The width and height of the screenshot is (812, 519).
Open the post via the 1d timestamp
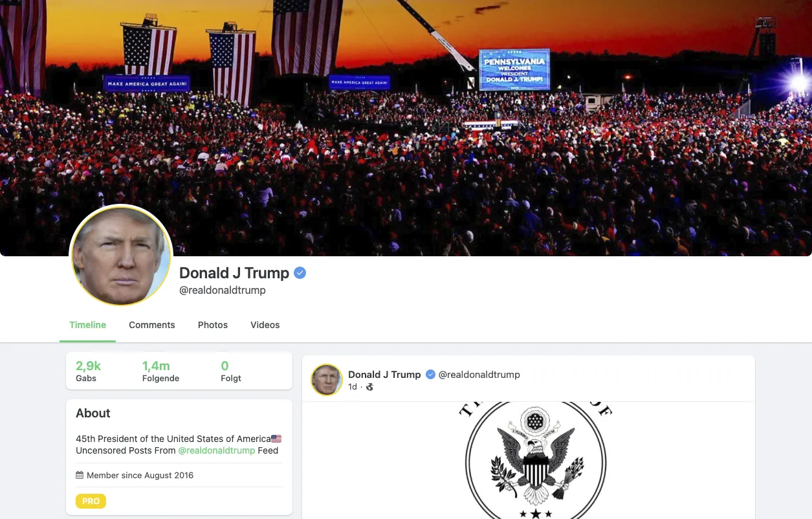(x=353, y=387)
